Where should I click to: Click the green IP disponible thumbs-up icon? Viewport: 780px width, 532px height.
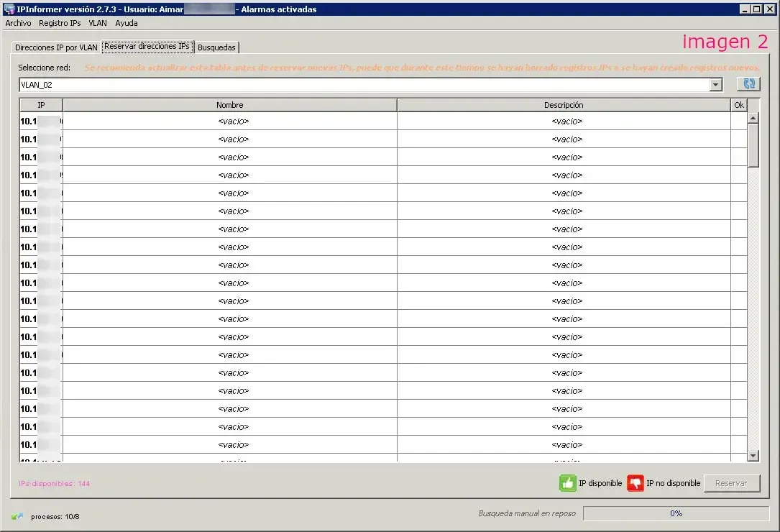pyautogui.click(x=567, y=483)
